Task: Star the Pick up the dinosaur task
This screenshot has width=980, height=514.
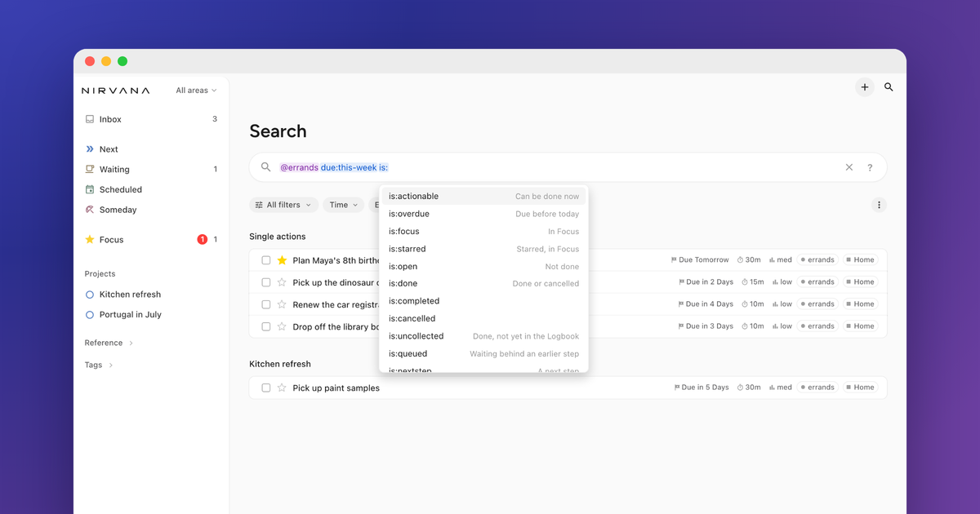Action: pos(282,282)
